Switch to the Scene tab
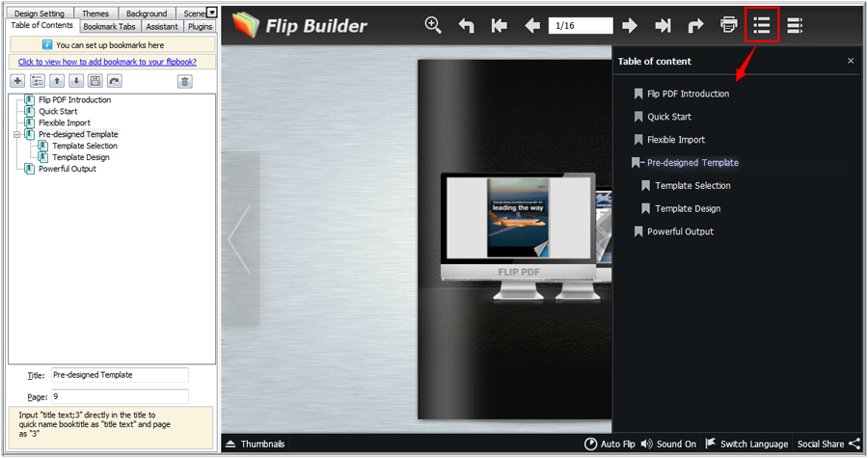This screenshot has height=458, width=868. tap(193, 13)
